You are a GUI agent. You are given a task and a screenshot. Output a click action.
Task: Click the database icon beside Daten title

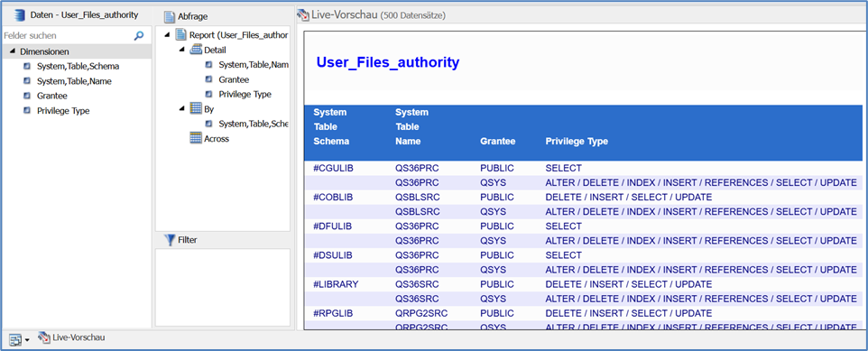point(20,15)
